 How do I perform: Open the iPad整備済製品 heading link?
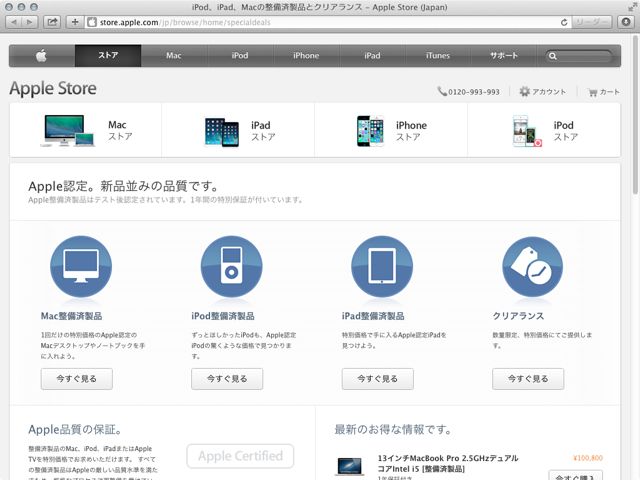click(373, 316)
